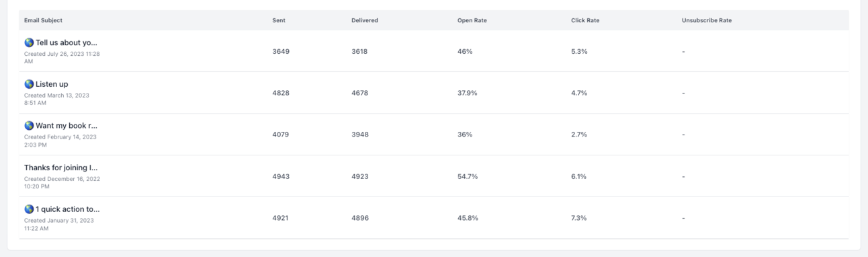
Task: Select the sent count 4828
Action: pos(281,93)
